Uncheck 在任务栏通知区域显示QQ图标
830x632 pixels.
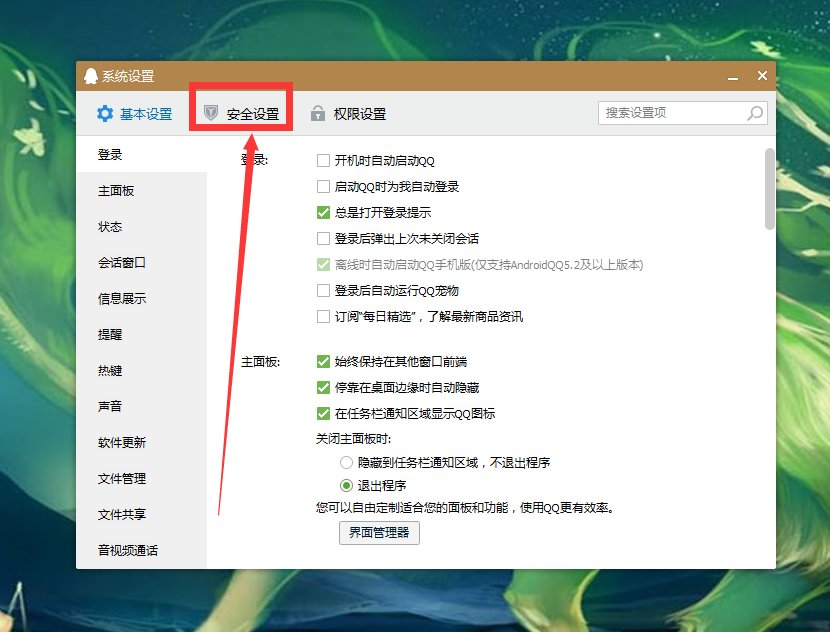323,412
